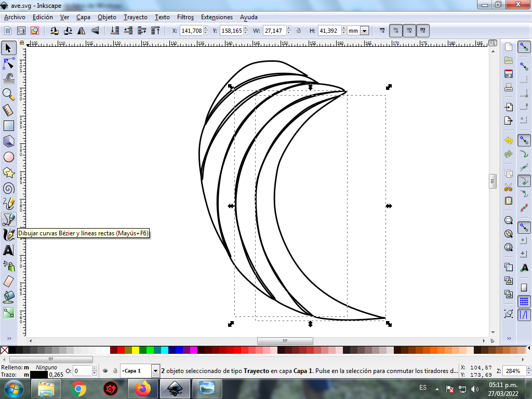This screenshot has height=399, width=532.
Task: Toggle the width/height proportion lock
Action: [299, 31]
